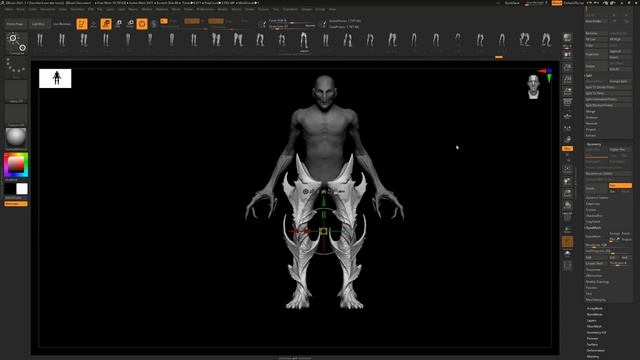
Task: Toggle the PolyF polyframe icon
Action: [x=567, y=218]
